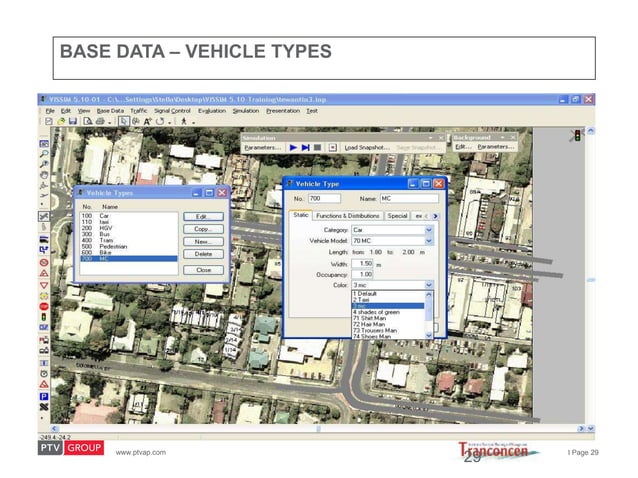Switch to Functions & Distributions tab
The height and width of the screenshot is (478, 638).
[x=348, y=215]
